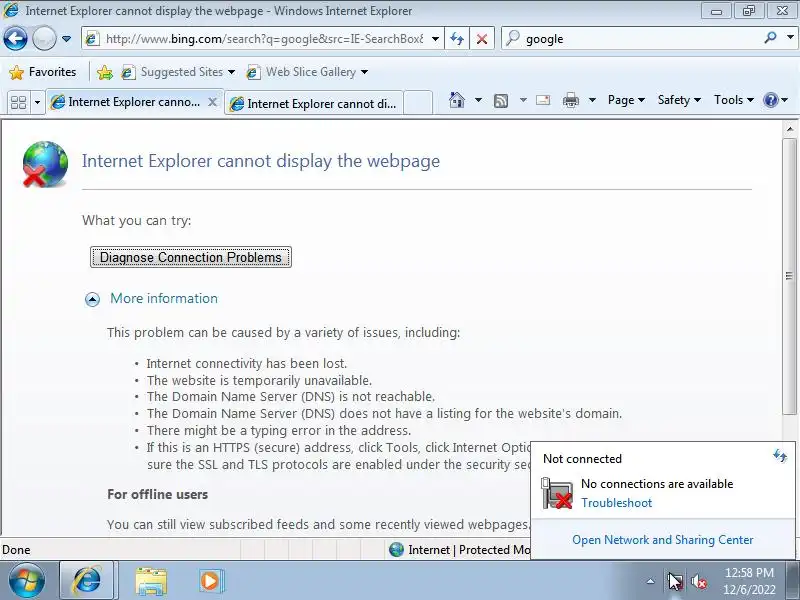
Task: Open a new blank tab
Action: click(x=418, y=103)
